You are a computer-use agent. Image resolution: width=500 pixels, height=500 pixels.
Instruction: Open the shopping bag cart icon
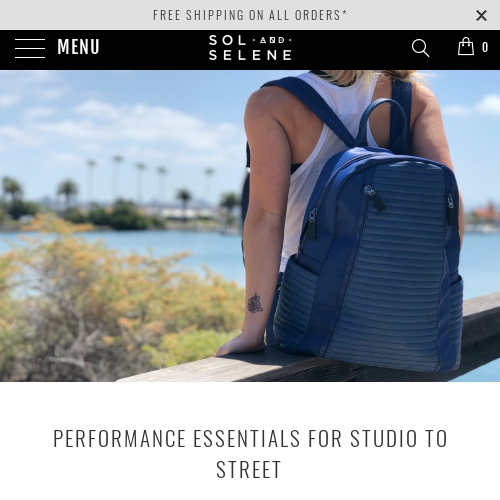[x=466, y=46]
